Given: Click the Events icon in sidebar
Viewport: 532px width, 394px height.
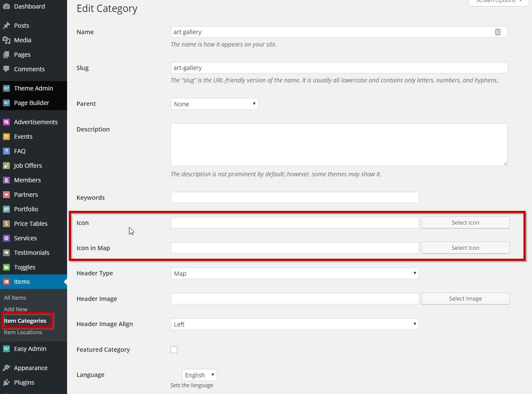Looking at the screenshot, I should [x=6, y=137].
